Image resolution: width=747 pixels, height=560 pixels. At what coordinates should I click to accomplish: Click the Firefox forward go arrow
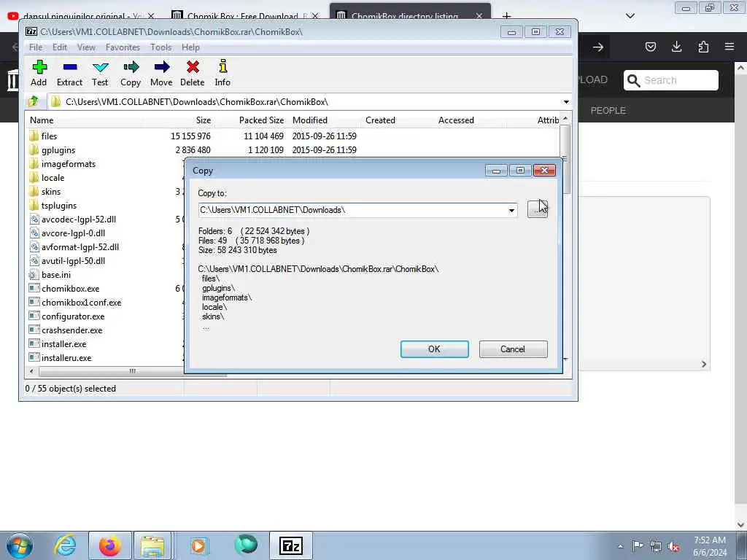click(x=598, y=47)
